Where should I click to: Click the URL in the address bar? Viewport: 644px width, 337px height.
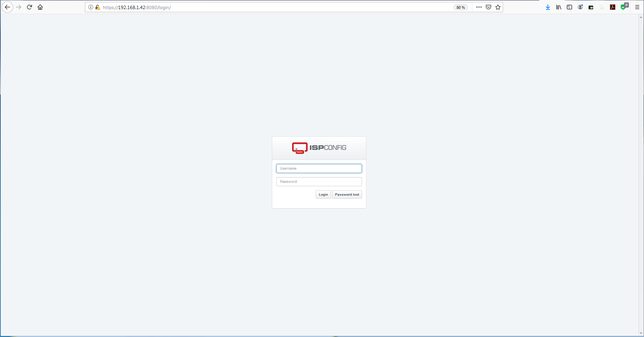pos(137,7)
